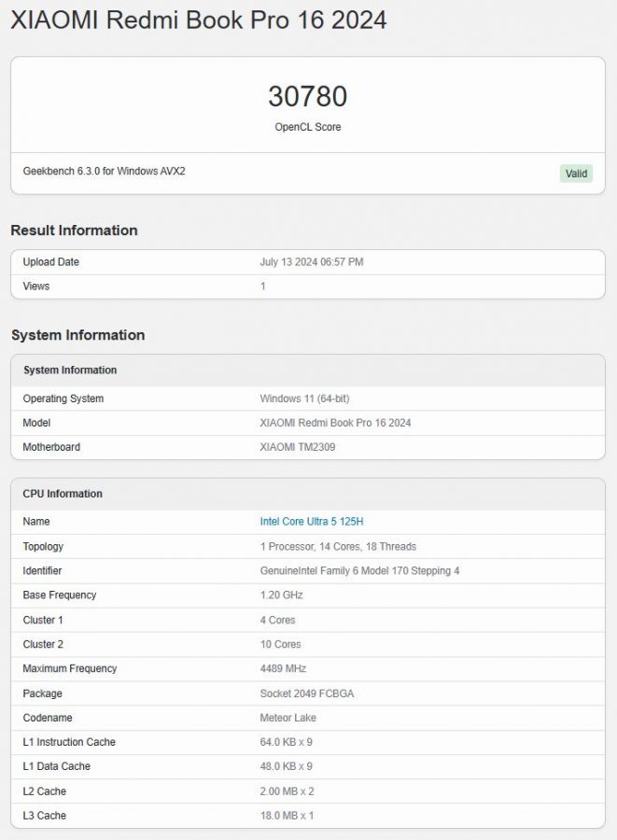The width and height of the screenshot is (617, 840).
Task: Click the System Information section heading above the table
Action: click(78, 335)
